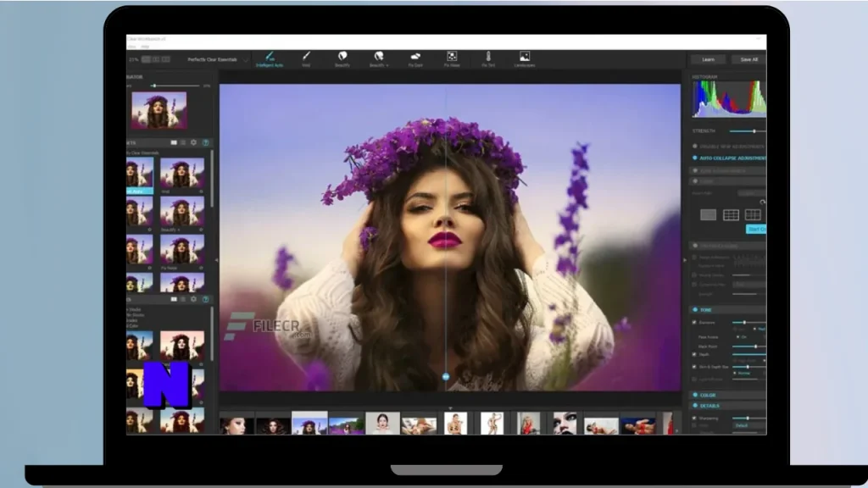Show upper presets panel as a list
The width and height of the screenshot is (868, 488).
tap(183, 142)
